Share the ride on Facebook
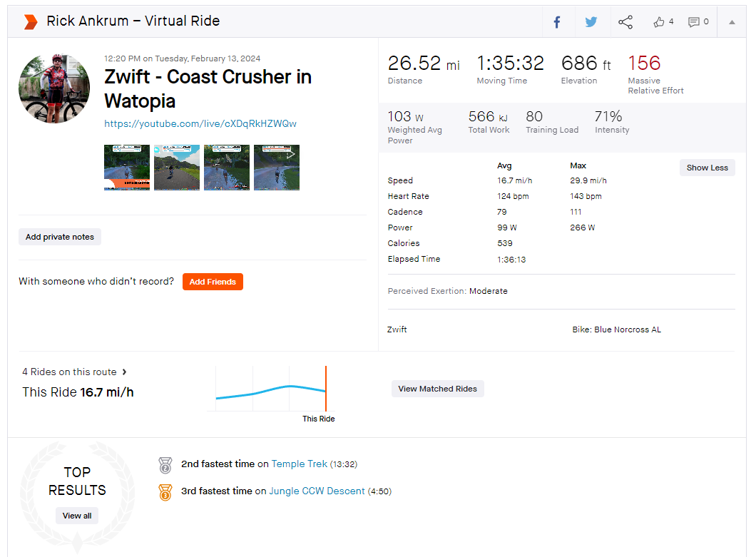Image resolution: width=756 pixels, height=557 pixels. tap(557, 21)
